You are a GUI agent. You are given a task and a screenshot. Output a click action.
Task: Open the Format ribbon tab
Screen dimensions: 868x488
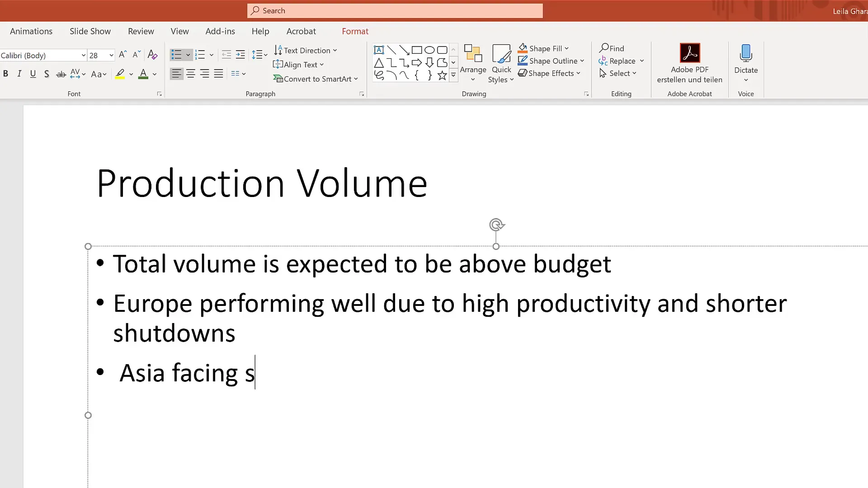(355, 31)
